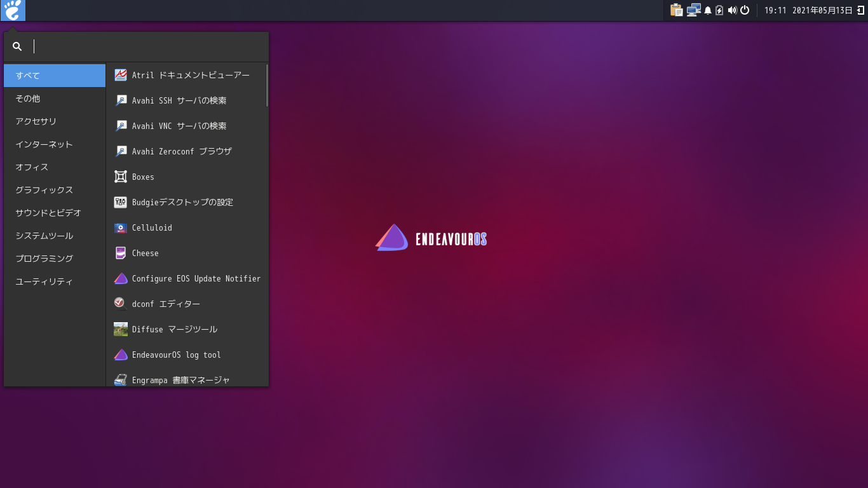Open the Engrampa archive manager icon
The width and height of the screenshot is (868, 488).
pos(120,380)
